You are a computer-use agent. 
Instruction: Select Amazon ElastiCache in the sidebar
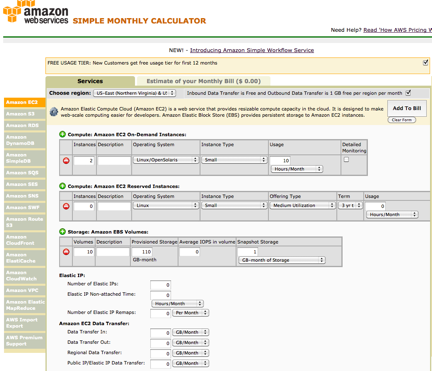tap(25, 258)
